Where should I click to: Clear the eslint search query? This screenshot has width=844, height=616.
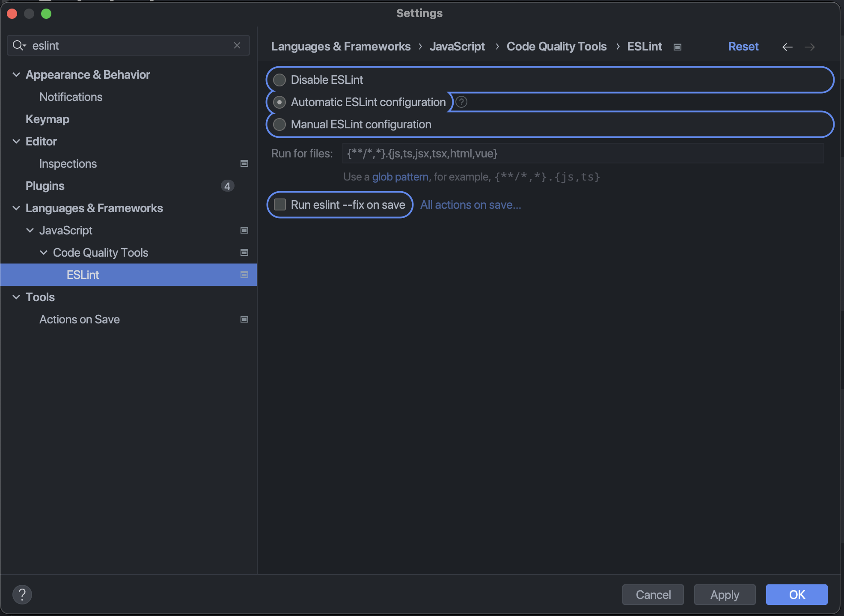pyautogui.click(x=237, y=45)
